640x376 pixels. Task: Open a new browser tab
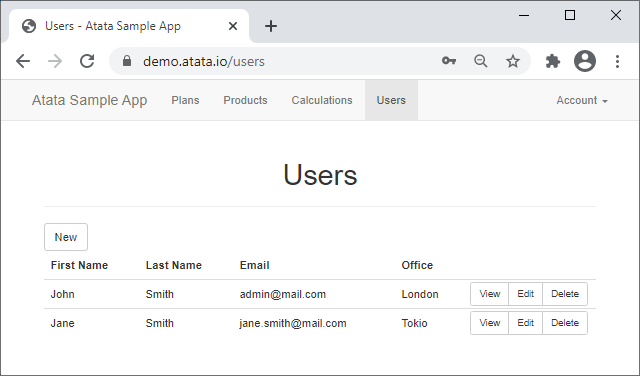271,26
